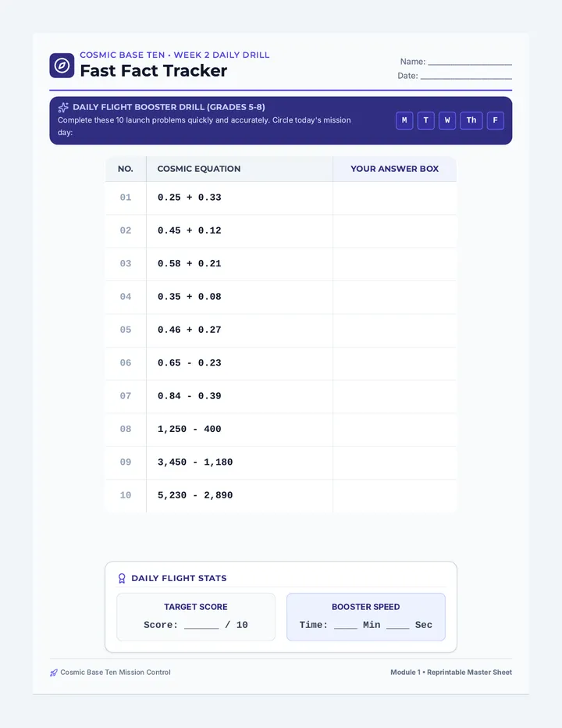
Task: Click the compass logo icon beside Fast Fact Tracker
Action: pyautogui.click(x=62, y=66)
